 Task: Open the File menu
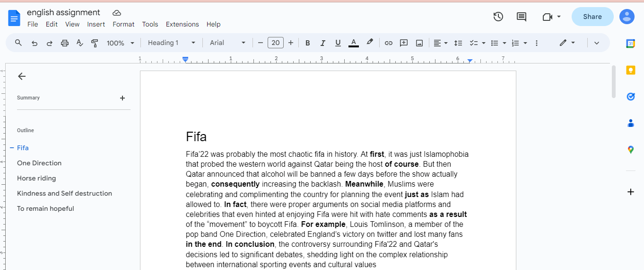[x=33, y=24]
